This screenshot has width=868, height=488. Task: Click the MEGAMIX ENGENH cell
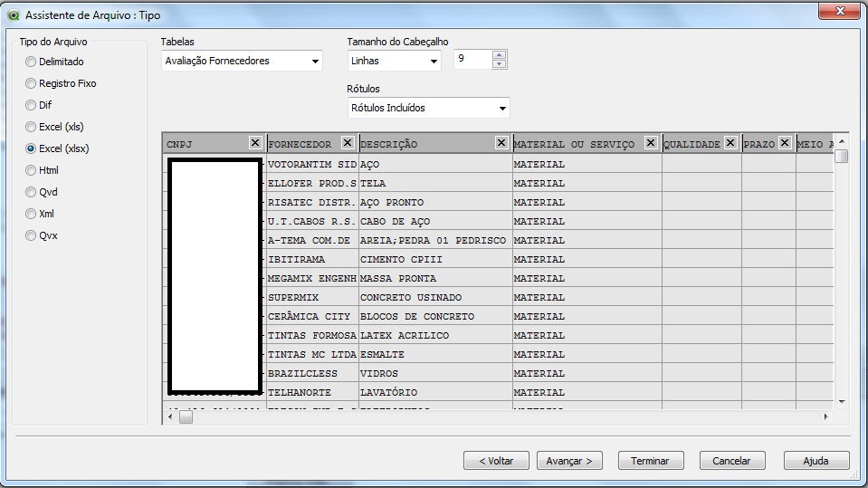click(x=312, y=279)
